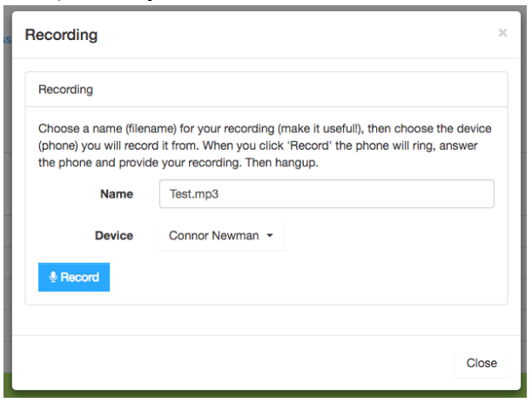Click empty footer area left of Close
The width and height of the screenshot is (532, 403).
tap(234, 363)
